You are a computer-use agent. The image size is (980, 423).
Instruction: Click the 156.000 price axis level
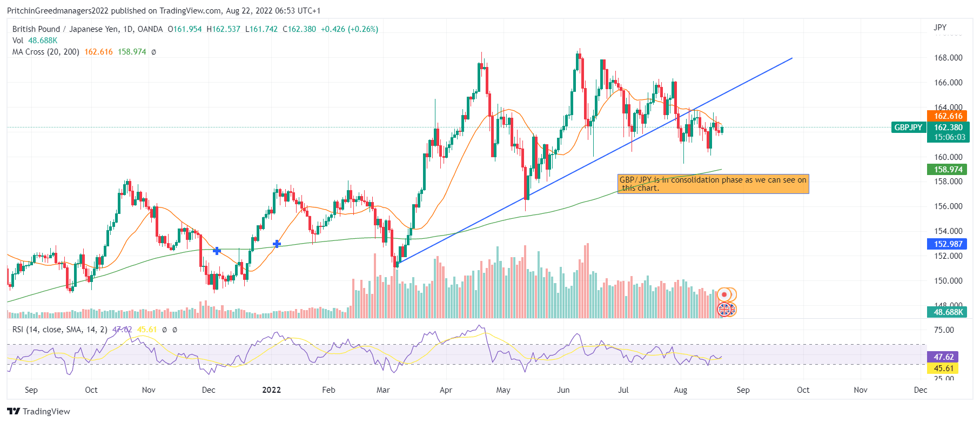click(x=948, y=206)
